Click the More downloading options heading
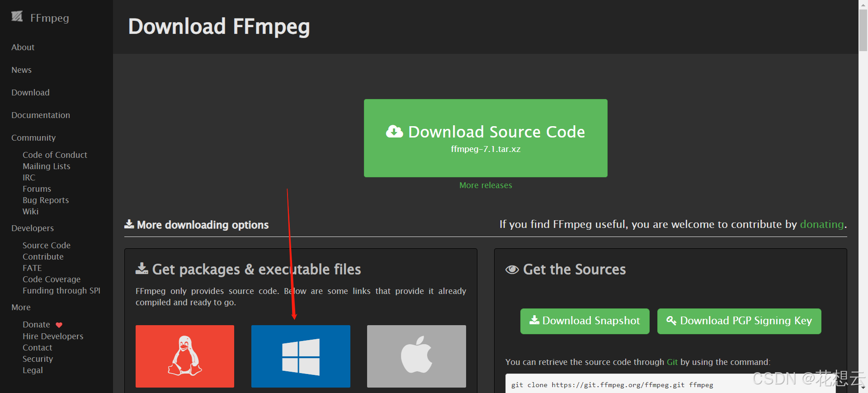This screenshot has height=393, width=868. coord(203,225)
